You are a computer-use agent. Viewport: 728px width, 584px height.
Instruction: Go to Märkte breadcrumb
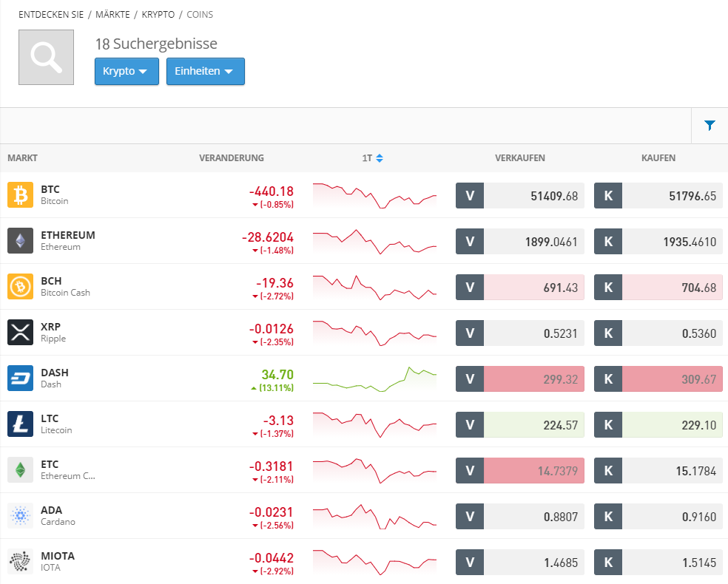(112, 14)
